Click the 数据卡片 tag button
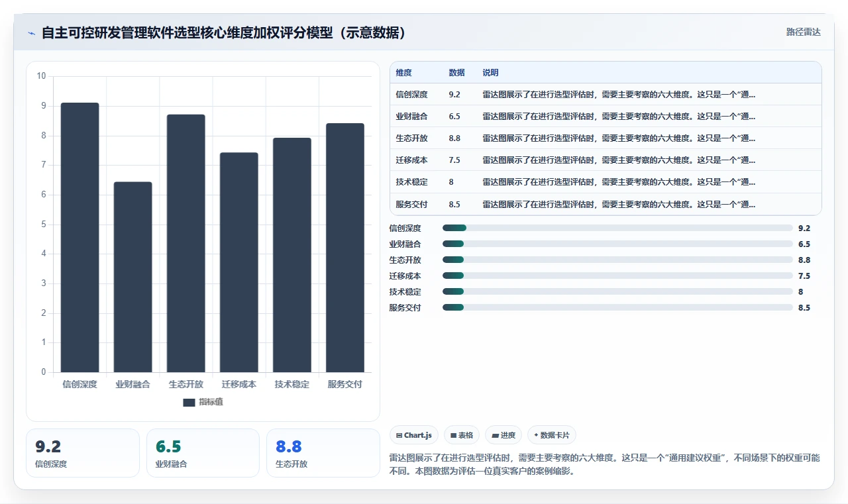Screen dimensions: 848x504 [x=552, y=435]
